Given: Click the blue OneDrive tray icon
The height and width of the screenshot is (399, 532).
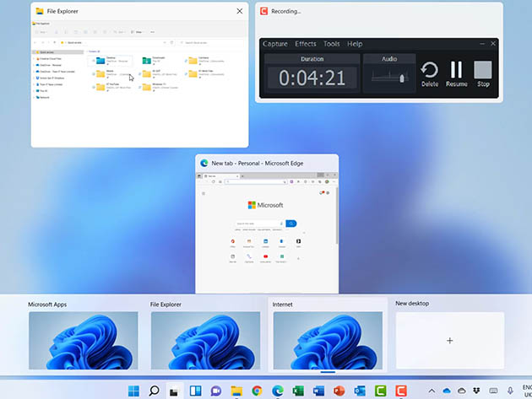Looking at the screenshot, I should point(447,391).
